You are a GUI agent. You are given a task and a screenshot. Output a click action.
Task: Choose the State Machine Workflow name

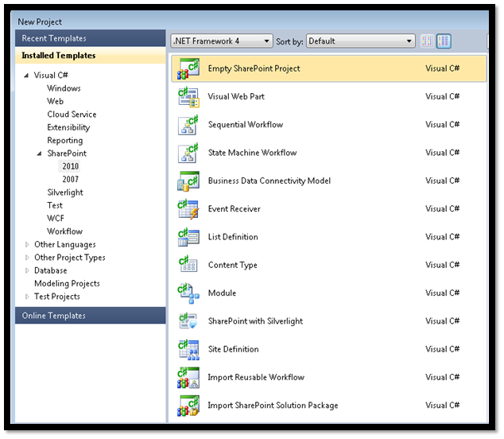(252, 153)
